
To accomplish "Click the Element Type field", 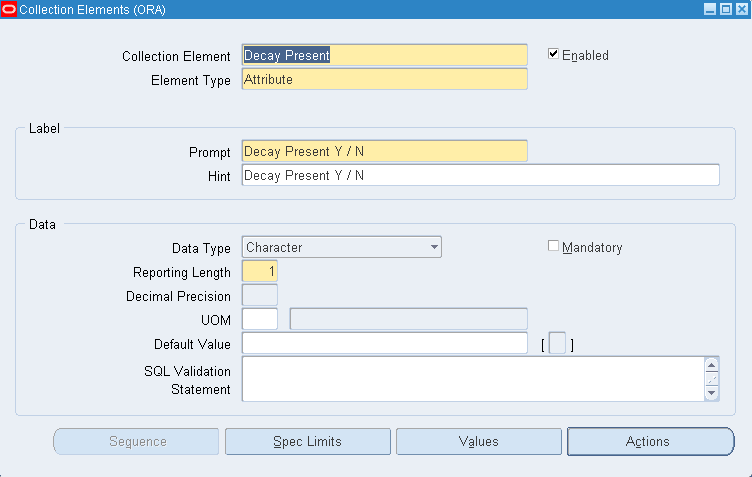I will [x=384, y=80].
